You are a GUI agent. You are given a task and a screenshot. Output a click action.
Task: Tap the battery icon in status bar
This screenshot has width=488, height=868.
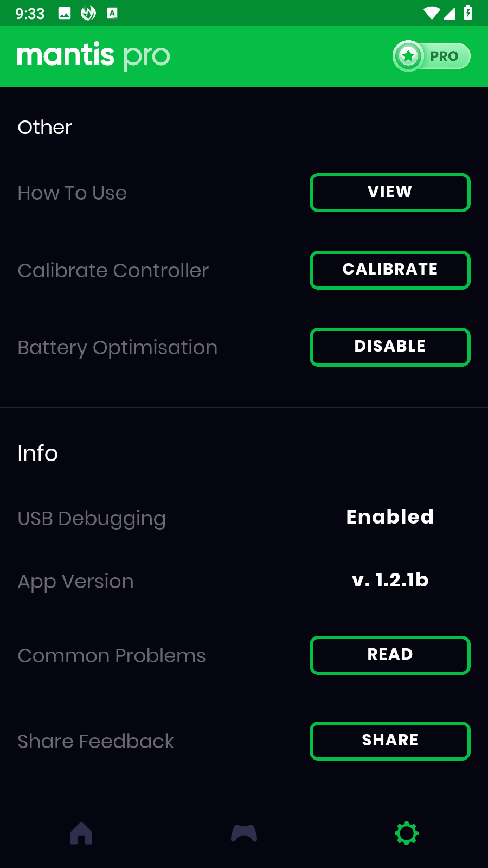coord(468,13)
